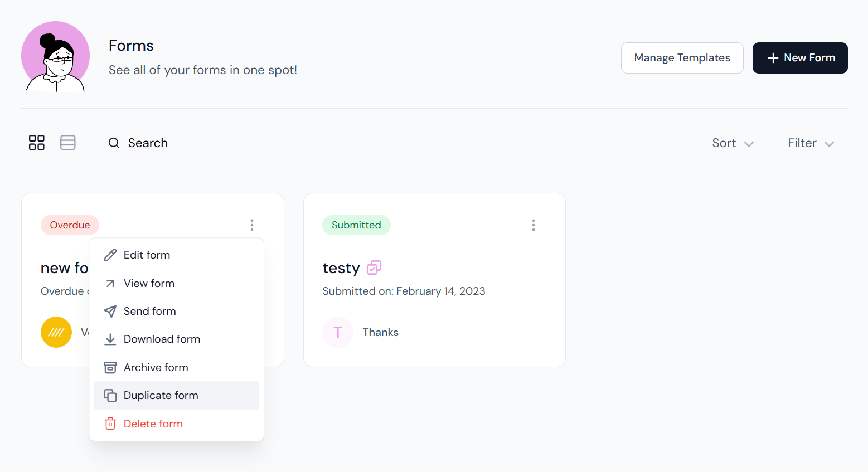Image resolution: width=868 pixels, height=472 pixels.
Task: Switch to list view layout
Action: [68, 143]
